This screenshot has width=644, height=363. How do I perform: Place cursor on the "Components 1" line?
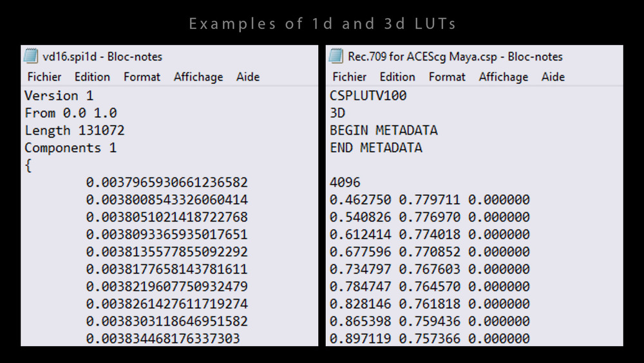click(x=71, y=148)
